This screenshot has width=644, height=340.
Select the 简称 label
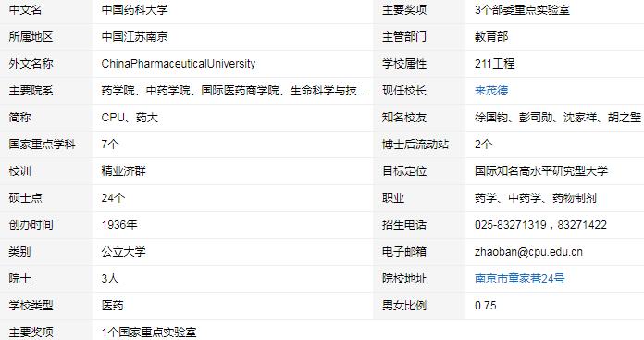point(19,117)
